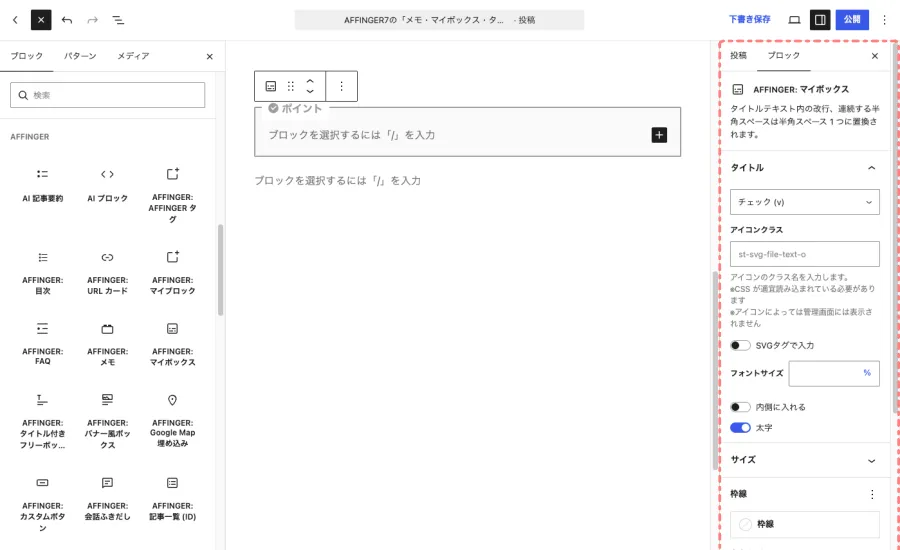The image size is (900, 550).
Task: Switch to the メディア tab
Action: (133, 56)
